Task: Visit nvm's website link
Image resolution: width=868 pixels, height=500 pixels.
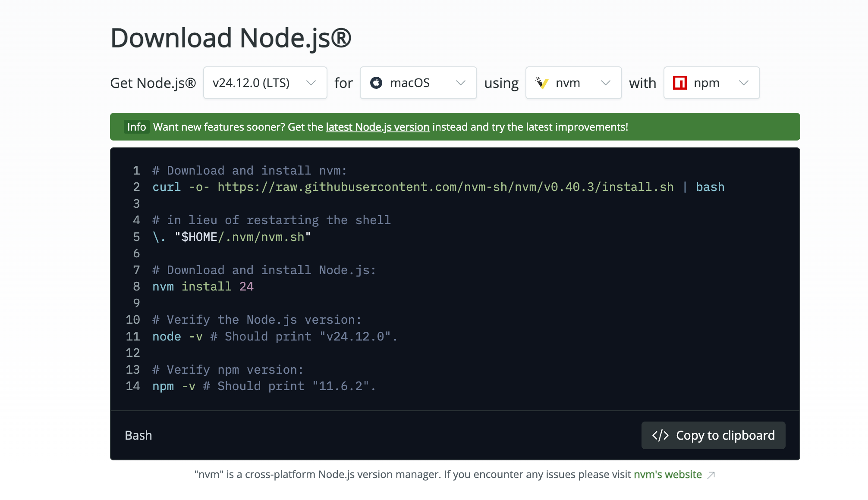Action: click(x=667, y=475)
